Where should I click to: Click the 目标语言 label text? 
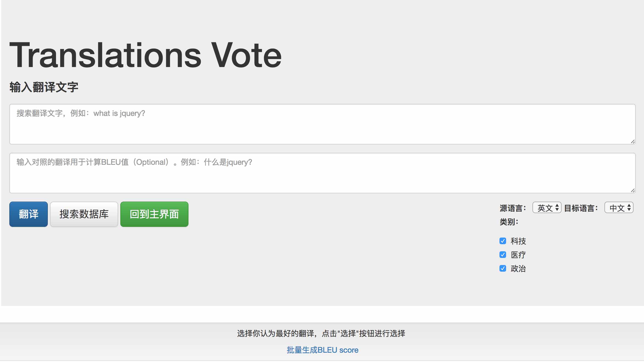tap(581, 208)
